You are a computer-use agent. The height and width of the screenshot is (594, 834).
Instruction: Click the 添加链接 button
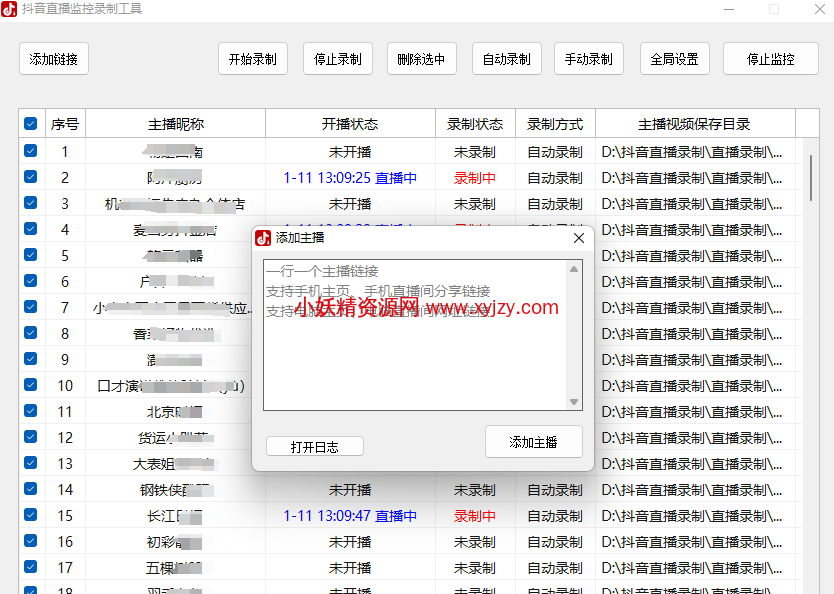point(54,59)
